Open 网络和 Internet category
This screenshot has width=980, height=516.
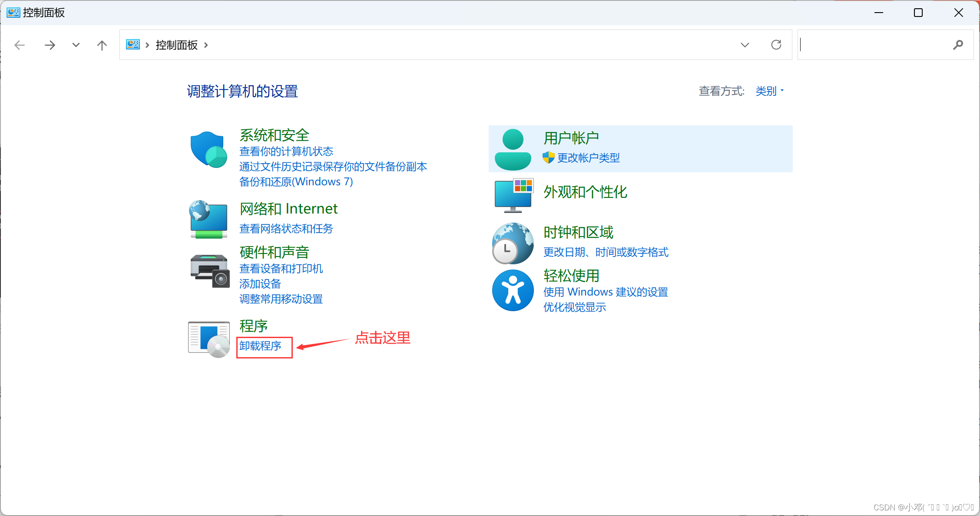(x=288, y=209)
